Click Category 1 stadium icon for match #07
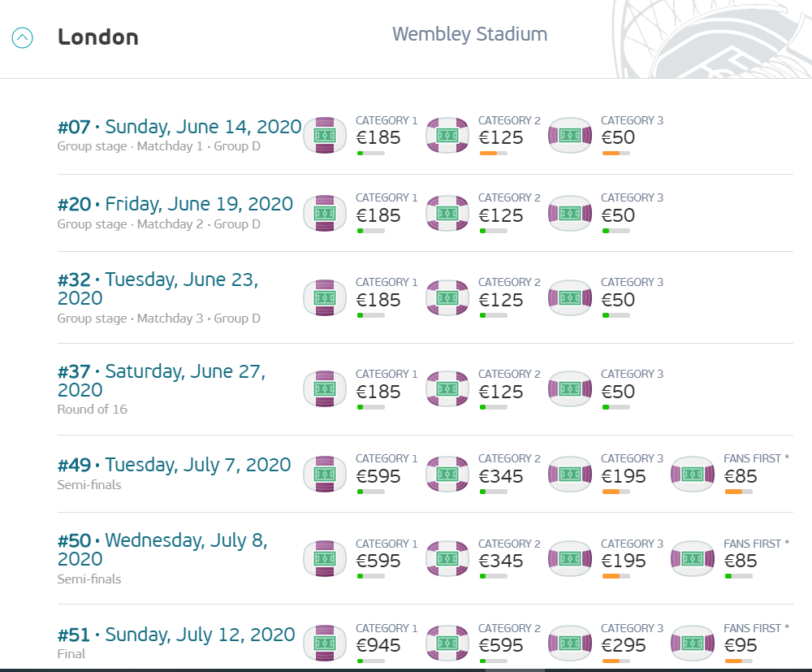This screenshot has width=812, height=672. coord(325,136)
